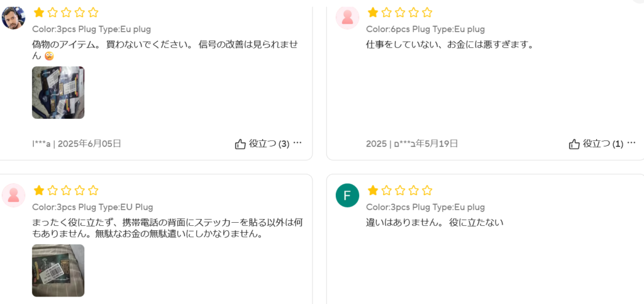Image resolution: width=644 pixels, height=304 pixels.
Task: Open the photo thumbnail in the sticker review
Action: (58, 270)
